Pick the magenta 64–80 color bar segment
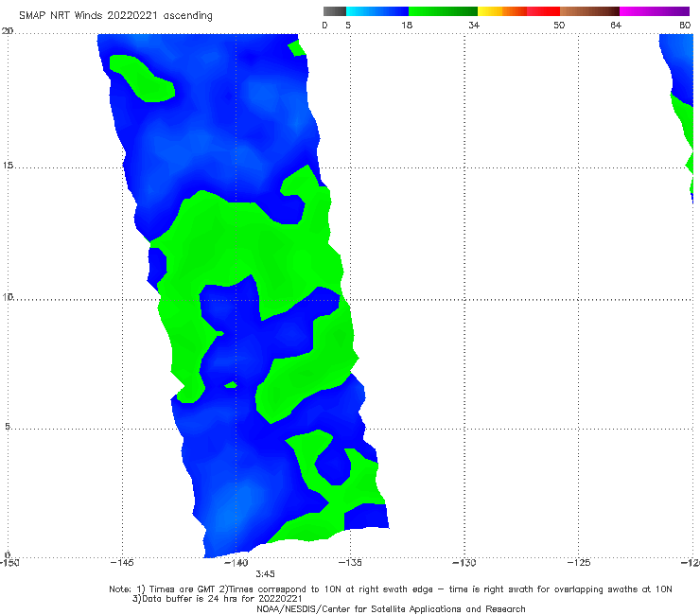Screen dimensions: 700x615 655,11
